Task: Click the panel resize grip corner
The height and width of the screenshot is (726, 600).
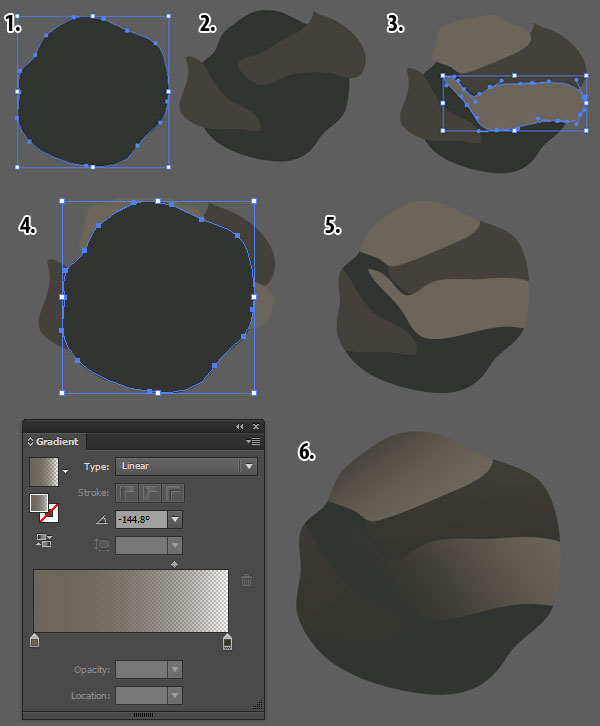Action: [258, 704]
